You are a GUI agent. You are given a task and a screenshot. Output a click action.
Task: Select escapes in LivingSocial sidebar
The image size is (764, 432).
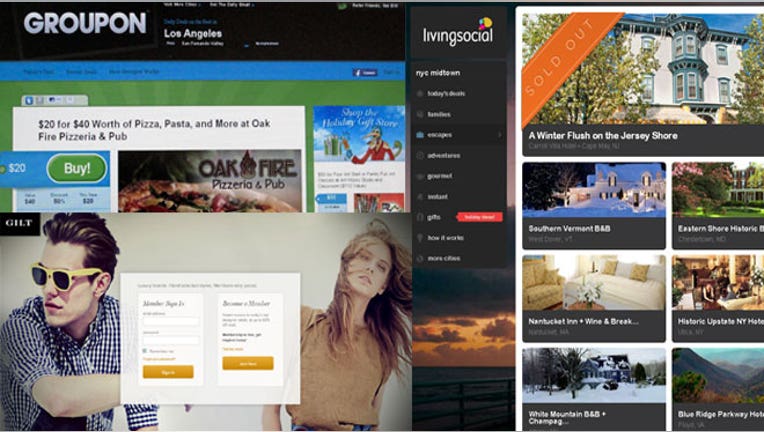click(x=439, y=135)
